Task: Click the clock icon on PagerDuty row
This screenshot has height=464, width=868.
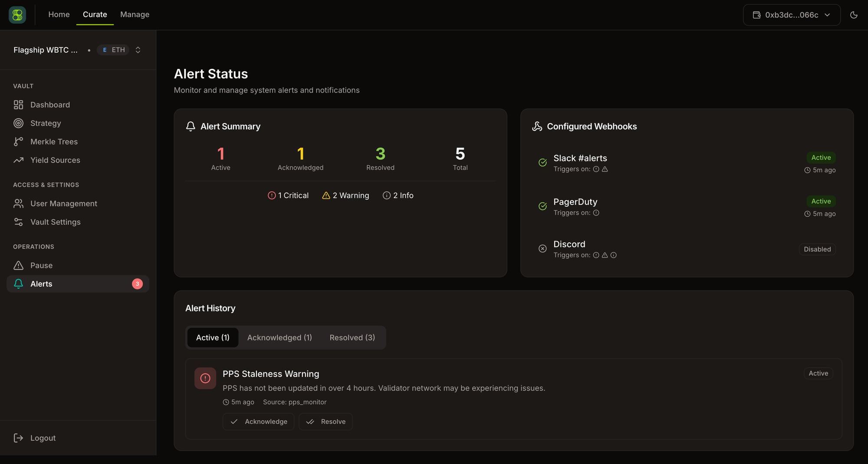Action: coord(807,214)
